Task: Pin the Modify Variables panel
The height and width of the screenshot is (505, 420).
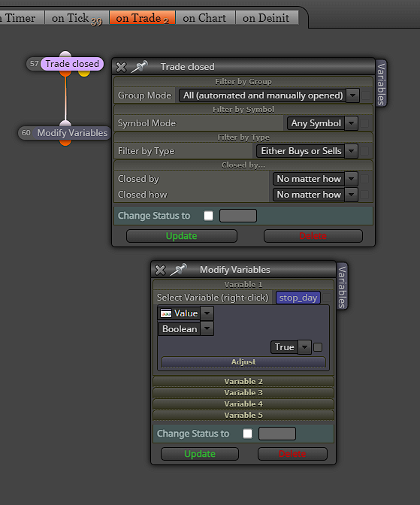Action: (x=178, y=269)
